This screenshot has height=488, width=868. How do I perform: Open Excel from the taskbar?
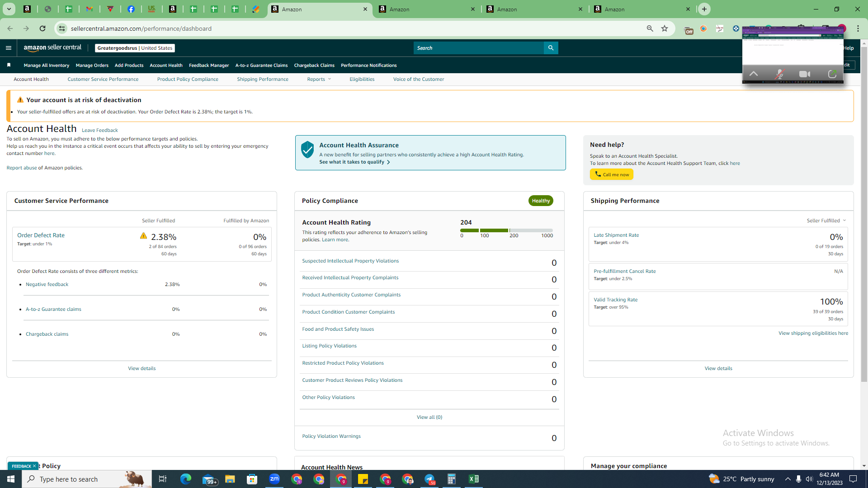click(474, 479)
